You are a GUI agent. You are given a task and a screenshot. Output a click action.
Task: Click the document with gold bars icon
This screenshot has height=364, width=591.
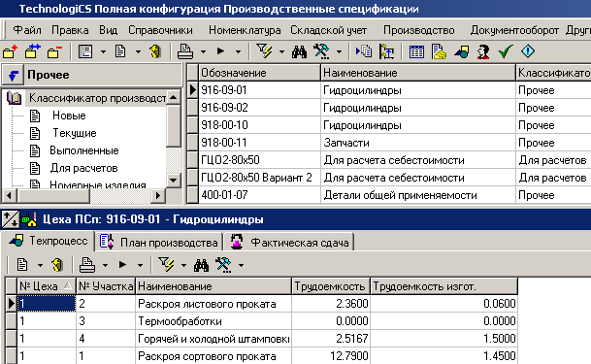pyautogui.click(x=439, y=51)
